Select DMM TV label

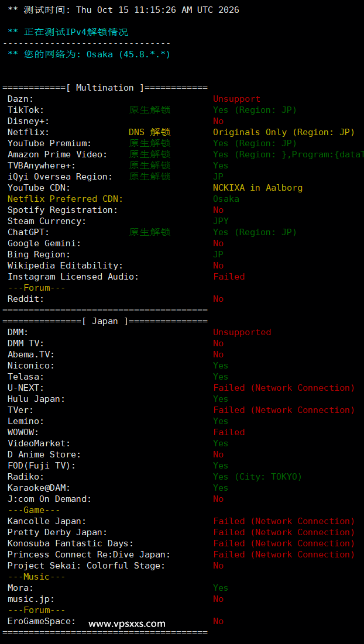[26, 343]
